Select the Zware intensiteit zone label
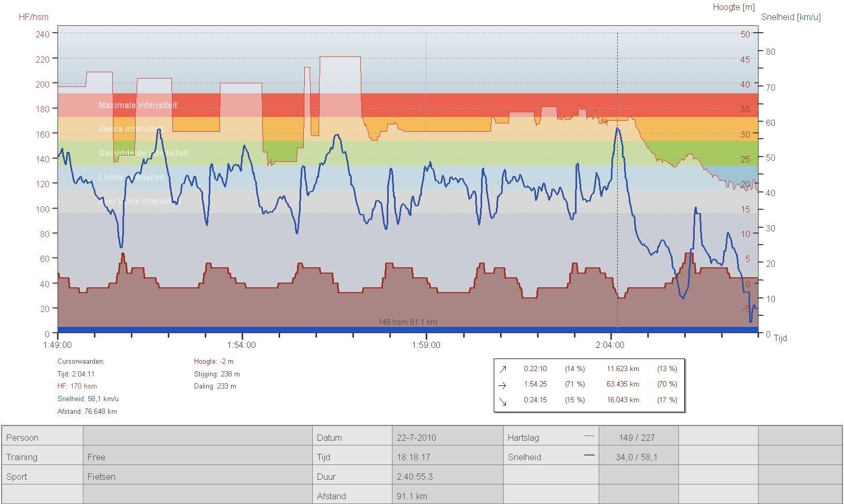The height and width of the screenshot is (504, 844). point(131,129)
